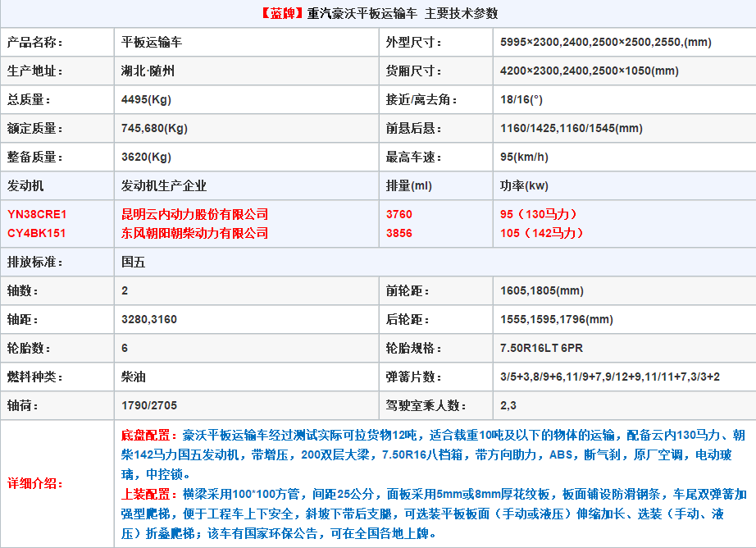
Task: Click the '前轮距:' label
Action: pyautogui.click(x=408, y=291)
